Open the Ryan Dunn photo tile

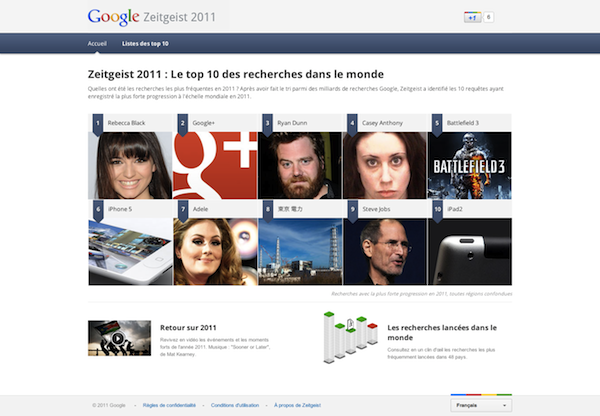click(x=300, y=165)
